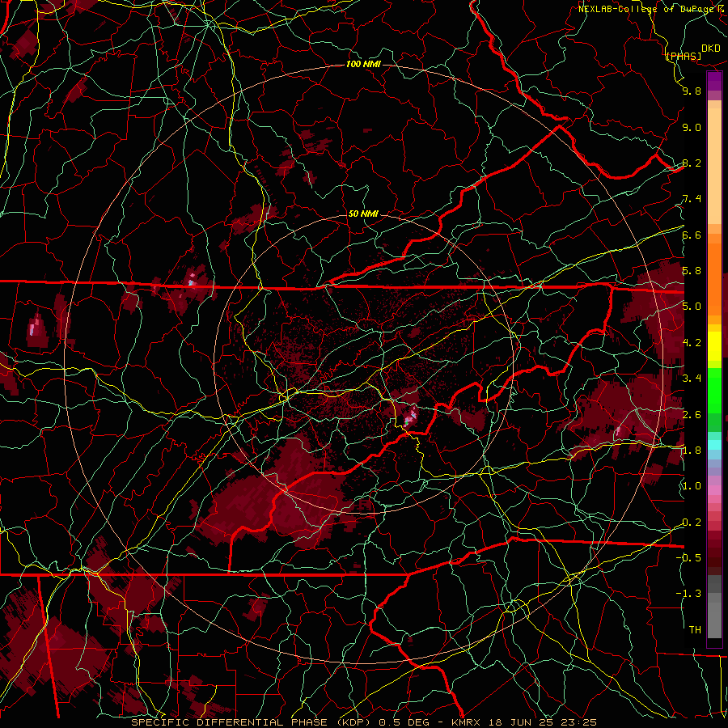Image resolution: width=728 pixels, height=728 pixels.
Task: Click the 3.4 value on color scale
Action: point(692,379)
